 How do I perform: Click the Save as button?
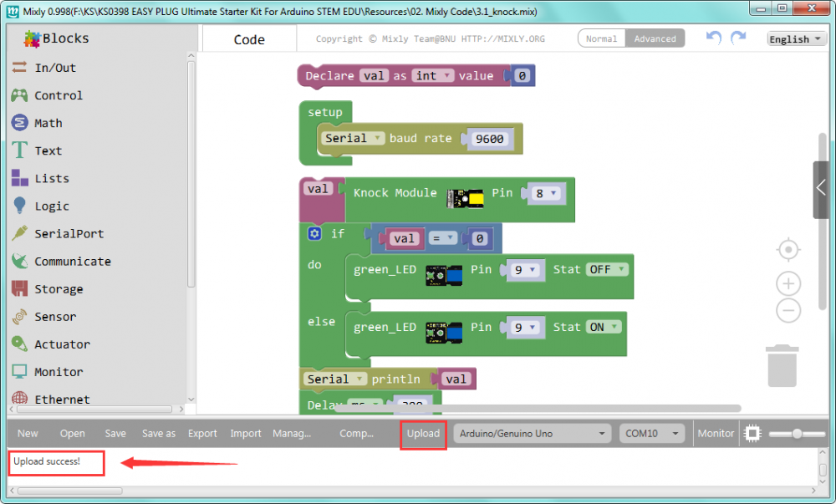point(159,433)
